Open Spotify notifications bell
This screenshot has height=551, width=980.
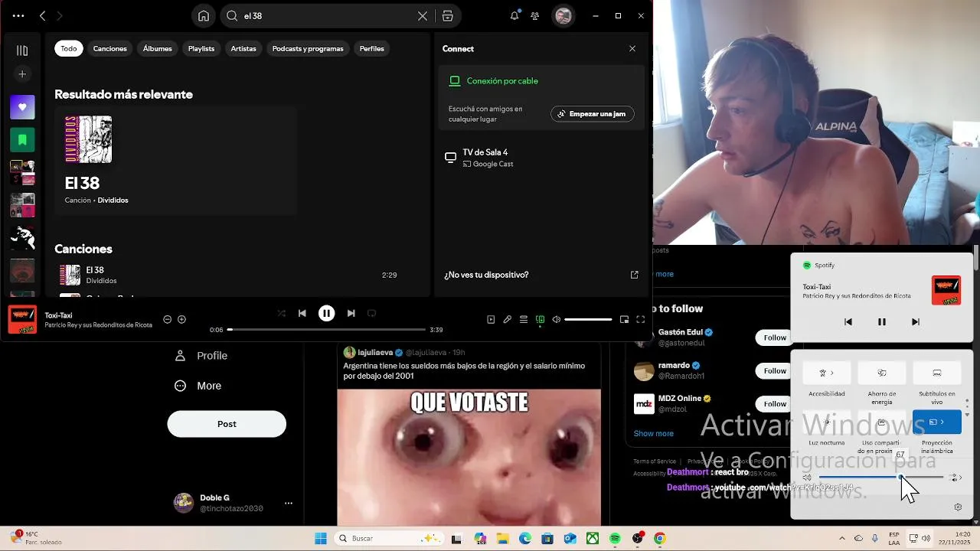[x=514, y=16]
